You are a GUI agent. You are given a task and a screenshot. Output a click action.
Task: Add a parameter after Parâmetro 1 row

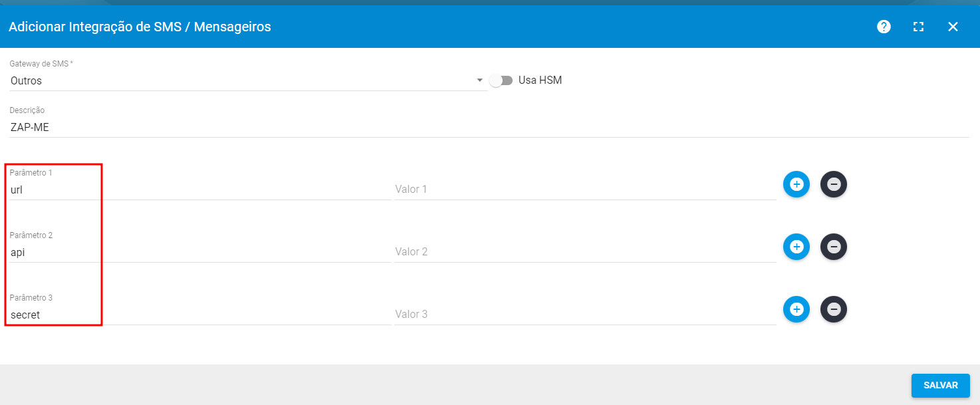(796, 184)
